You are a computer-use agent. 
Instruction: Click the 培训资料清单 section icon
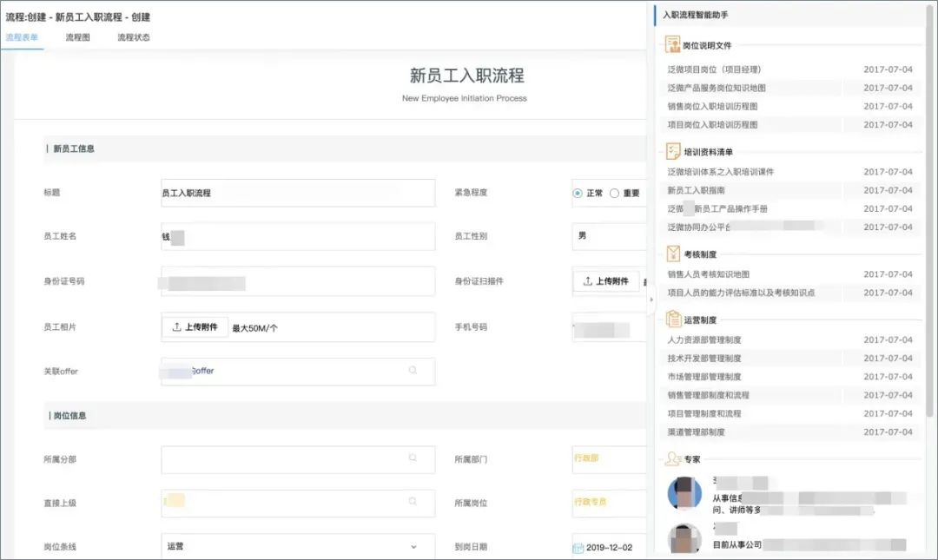(674, 151)
